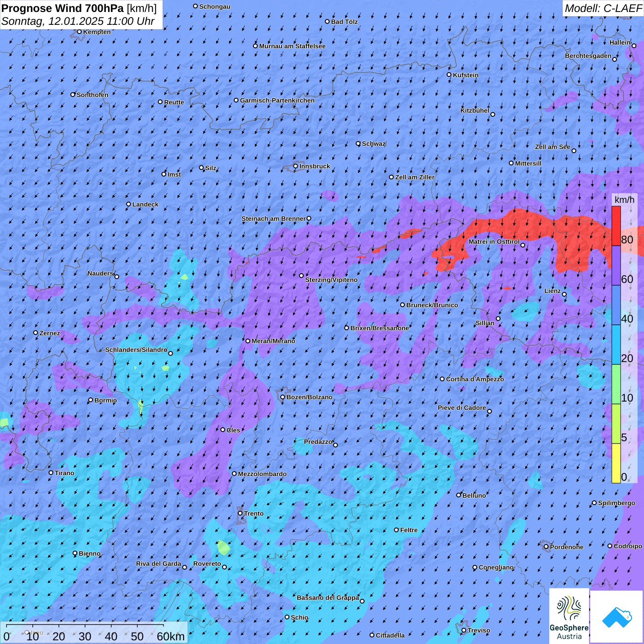The image size is (644, 644).
Task: Click the blue cloud logo icon
Action: click(x=617, y=617)
